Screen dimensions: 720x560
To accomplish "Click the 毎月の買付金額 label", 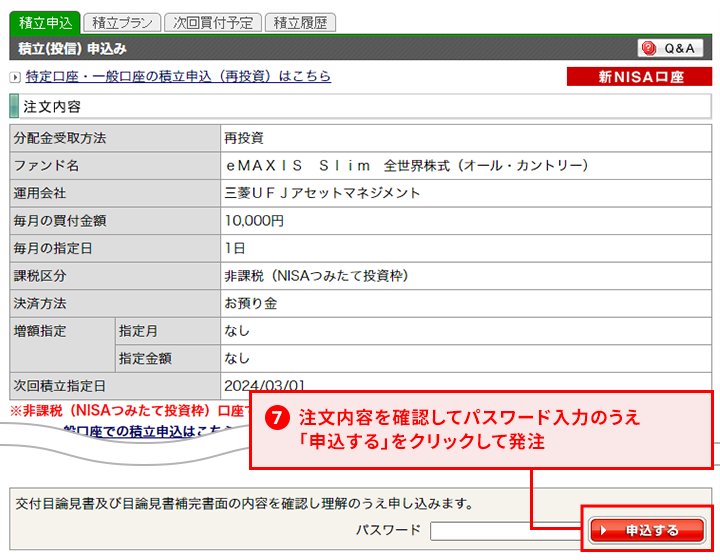I will click(60, 221).
